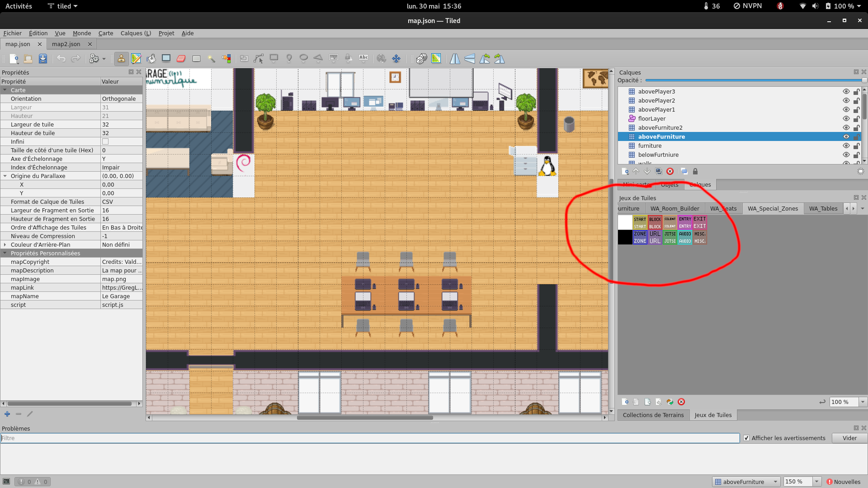Expand the Couleur d'Arrière-Plan property

5,244
